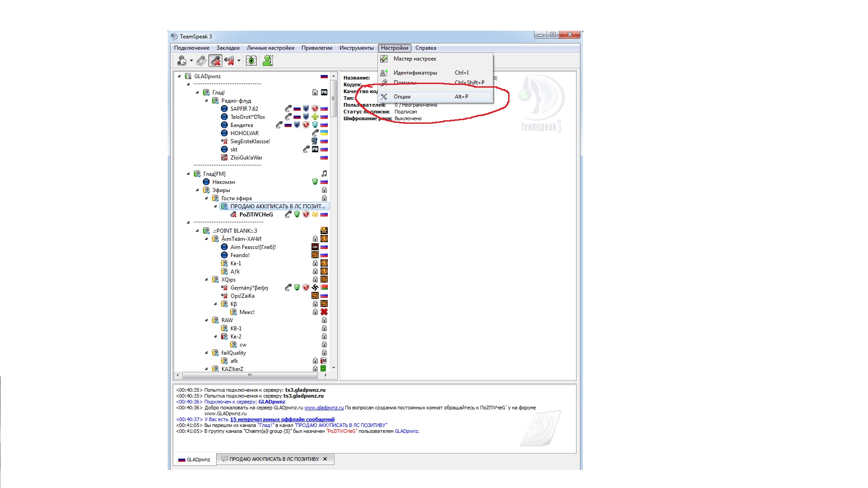Toggle the mute speakers button
The width and height of the screenshot is (868, 488).
pyautogui.click(x=230, y=61)
